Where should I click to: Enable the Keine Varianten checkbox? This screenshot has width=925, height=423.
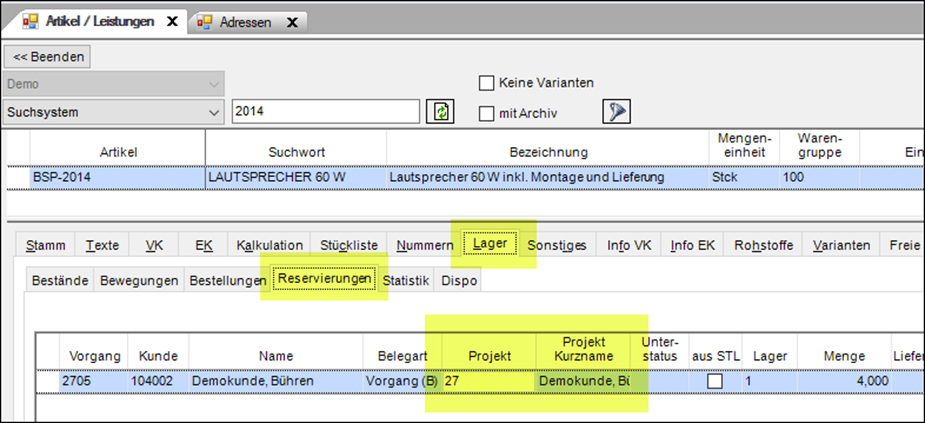[487, 83]
